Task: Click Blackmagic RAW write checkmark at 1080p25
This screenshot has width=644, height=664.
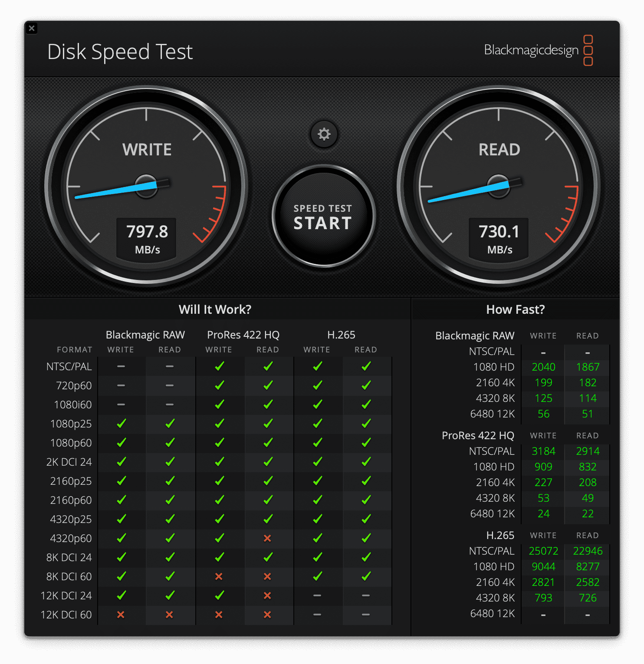Action: pyautogui.click(x=121, y=424)
